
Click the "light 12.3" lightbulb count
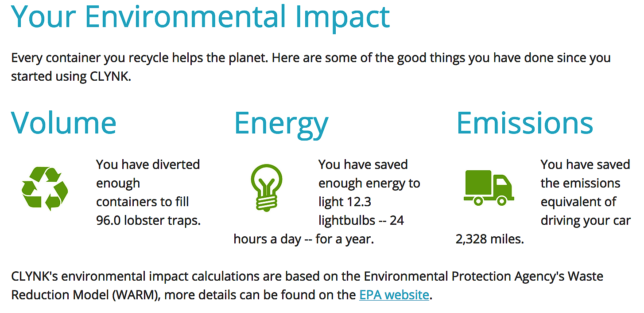pos(345,202)
